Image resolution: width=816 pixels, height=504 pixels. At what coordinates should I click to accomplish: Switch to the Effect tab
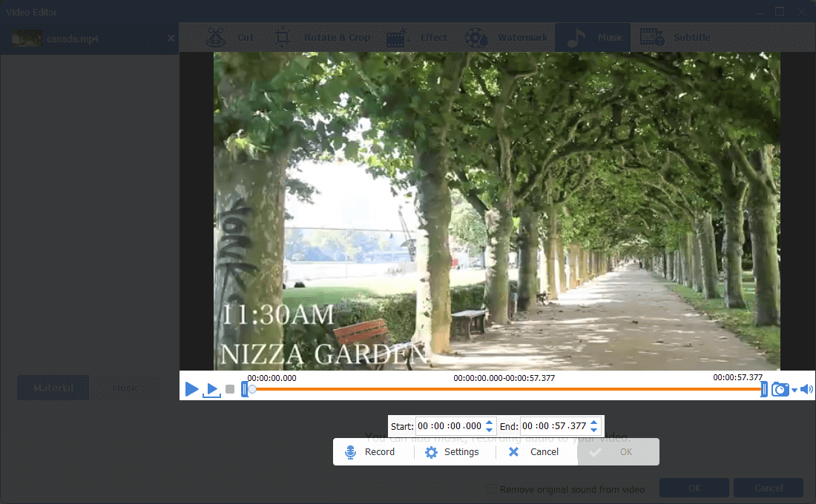tap(417, 38)
